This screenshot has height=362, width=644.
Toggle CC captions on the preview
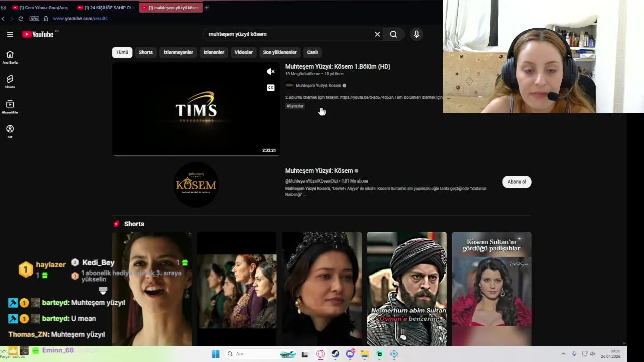coord(271,88)
